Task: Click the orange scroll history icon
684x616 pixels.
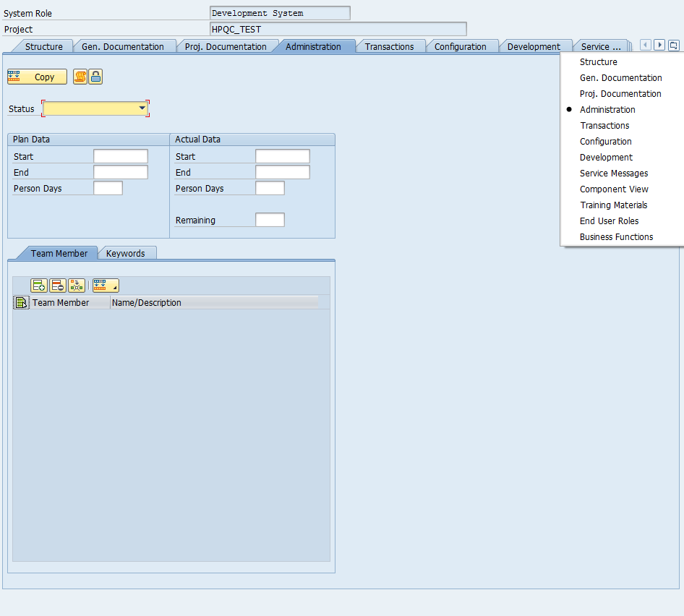Action: (x=80, y=77)
